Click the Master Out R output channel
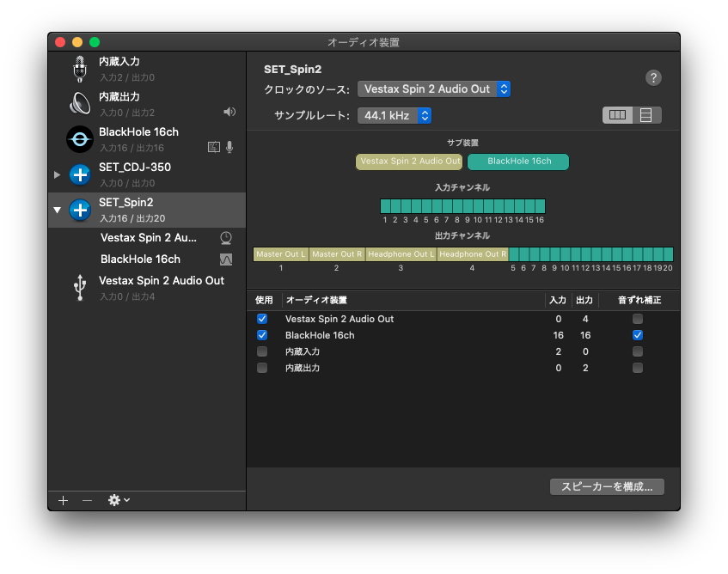728x574 pixels. click(x=337, y=254)
